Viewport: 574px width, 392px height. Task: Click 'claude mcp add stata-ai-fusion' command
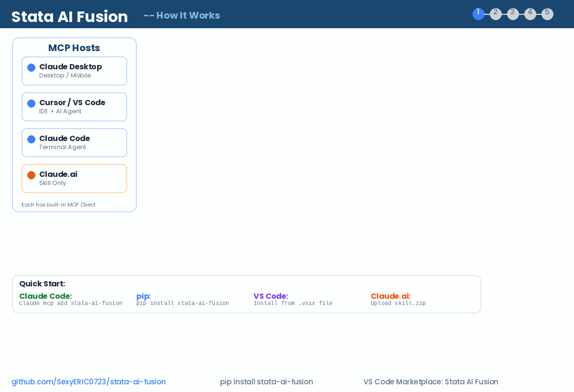pos(71,303)
